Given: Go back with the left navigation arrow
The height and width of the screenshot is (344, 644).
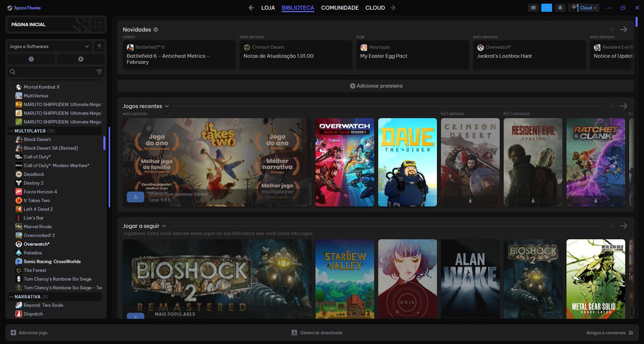Looking at the screenshot, I should click(x=251, y=8).
